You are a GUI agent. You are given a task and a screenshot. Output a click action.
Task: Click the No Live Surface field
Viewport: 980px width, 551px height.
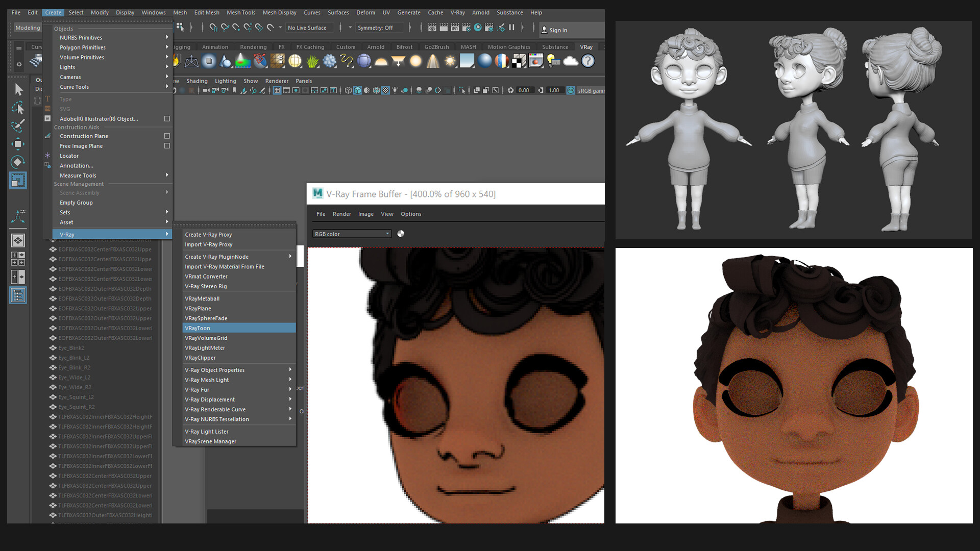(309, 28)
